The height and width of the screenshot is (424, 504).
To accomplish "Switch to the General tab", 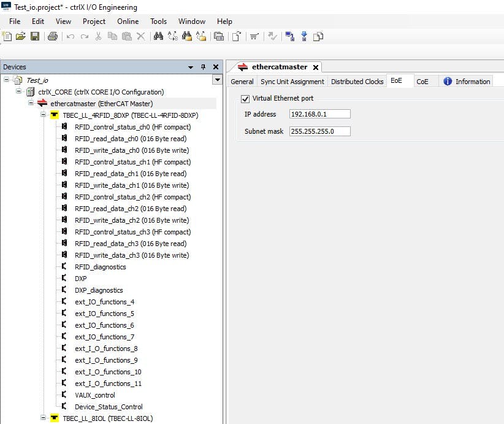I will 242,82.
